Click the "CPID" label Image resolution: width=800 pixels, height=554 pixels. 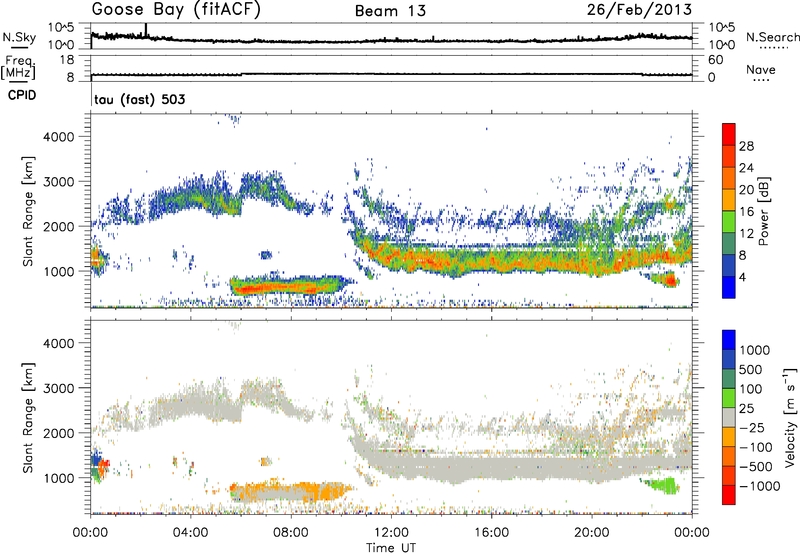click(22, 95)
